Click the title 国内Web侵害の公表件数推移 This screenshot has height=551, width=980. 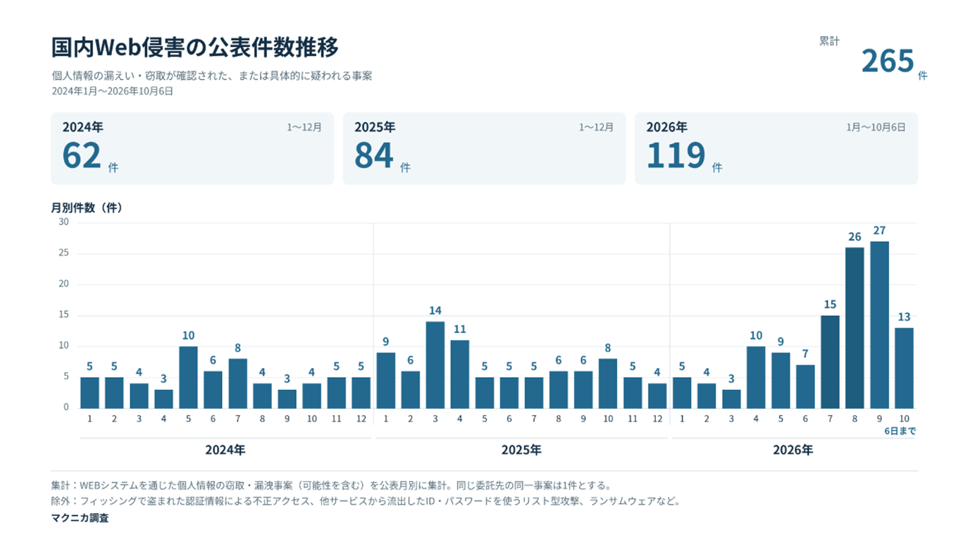195,47
